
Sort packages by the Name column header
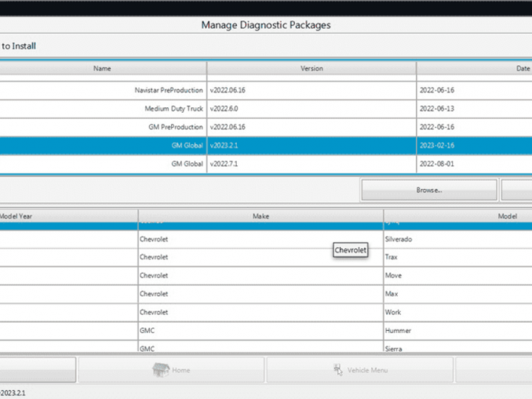click(x=102, y=69)
